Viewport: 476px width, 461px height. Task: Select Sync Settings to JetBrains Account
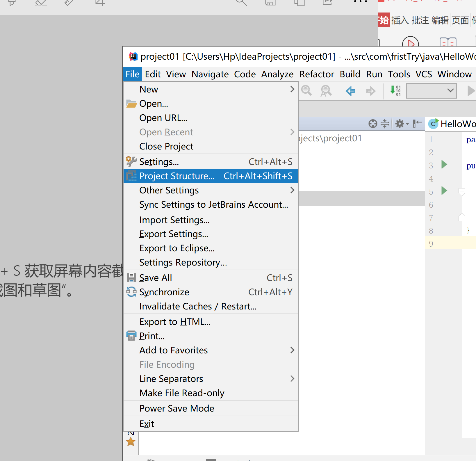click(211, 204)
